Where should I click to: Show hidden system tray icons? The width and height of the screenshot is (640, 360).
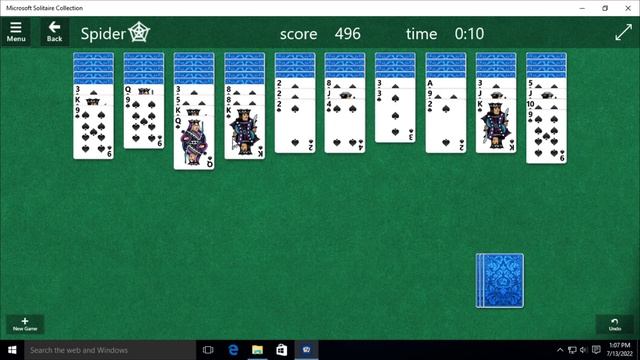point(560,350)
